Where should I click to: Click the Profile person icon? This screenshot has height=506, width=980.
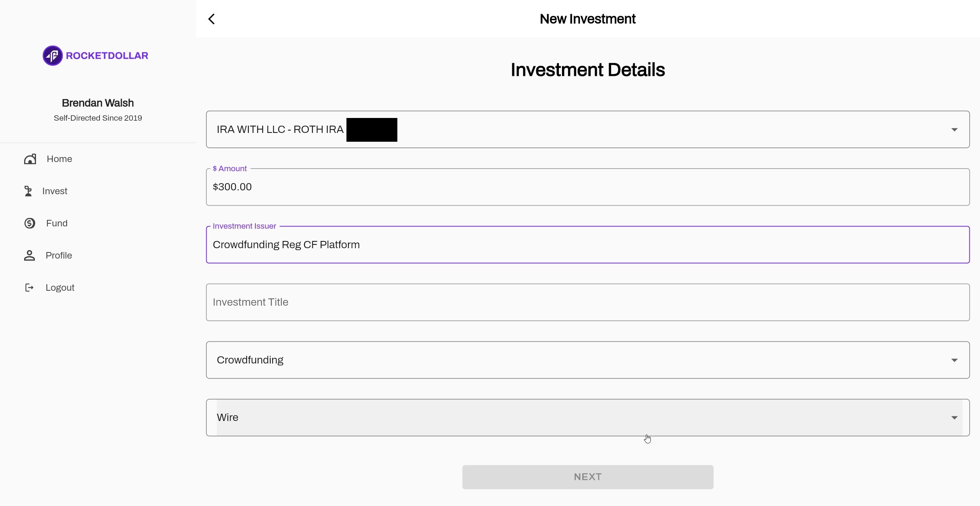tap(29, 255)
